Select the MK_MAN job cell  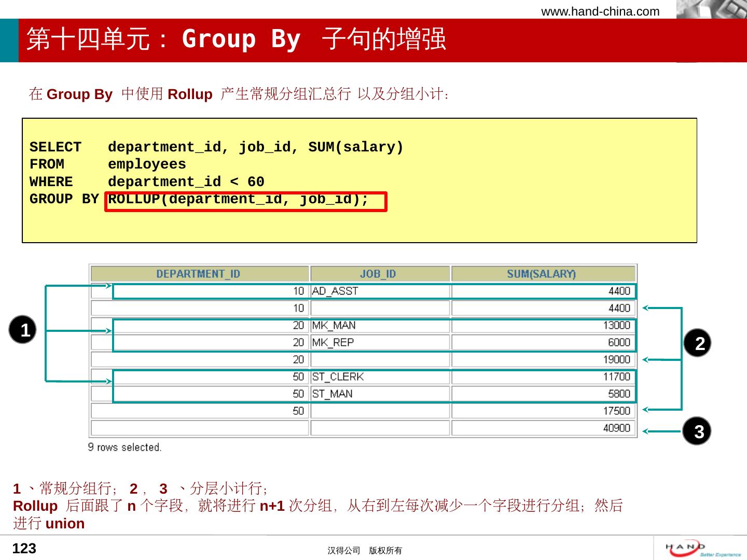[334, 325]
